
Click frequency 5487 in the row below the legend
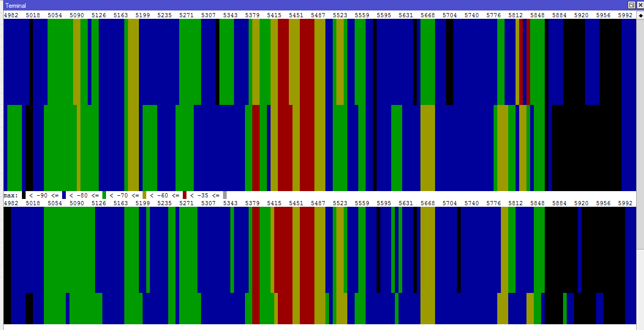(318, 203)
